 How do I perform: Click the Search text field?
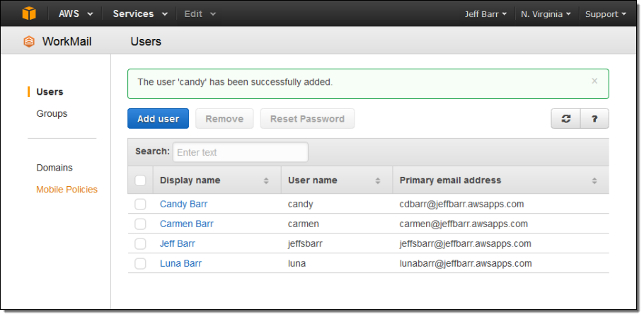coord(240,152)
